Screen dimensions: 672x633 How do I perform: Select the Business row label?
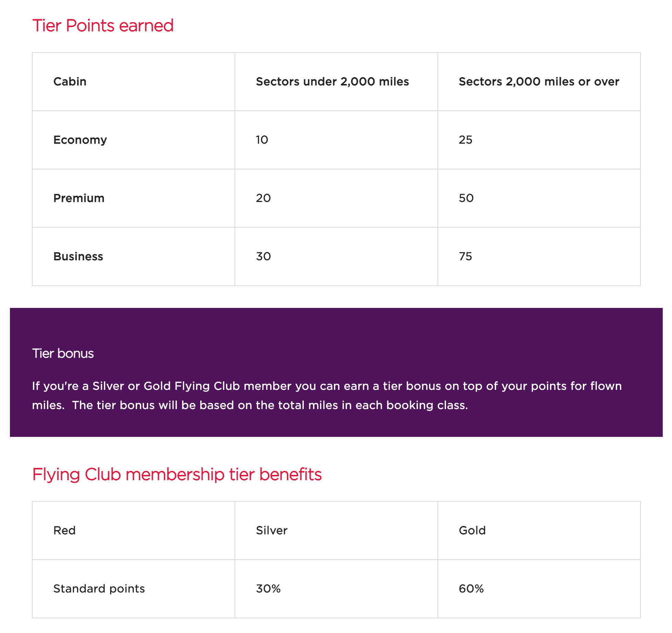[78, 256]
